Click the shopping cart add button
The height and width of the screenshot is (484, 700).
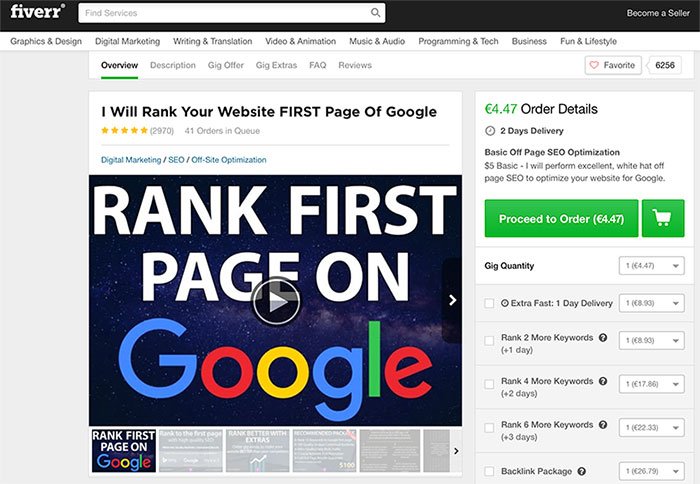point(662,218)
